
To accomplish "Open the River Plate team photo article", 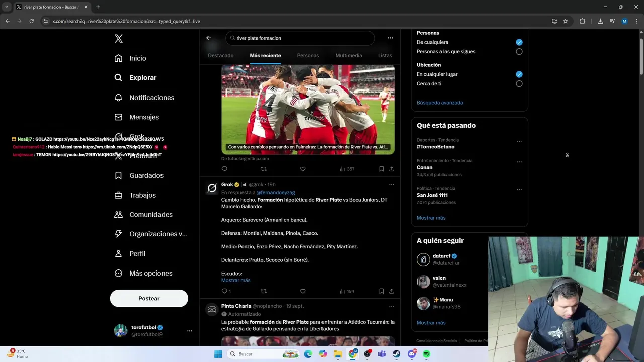I will 308,110.
